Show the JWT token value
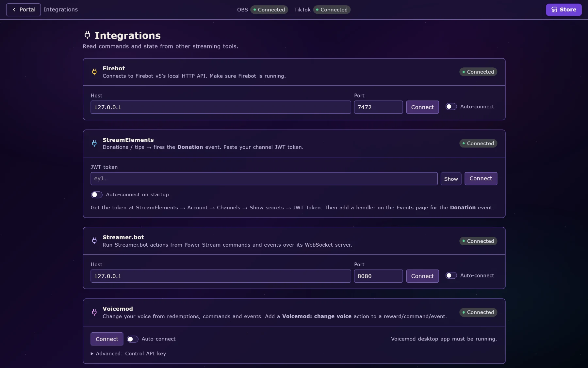This screenshot has width=588, height=368. pos(451,179)
